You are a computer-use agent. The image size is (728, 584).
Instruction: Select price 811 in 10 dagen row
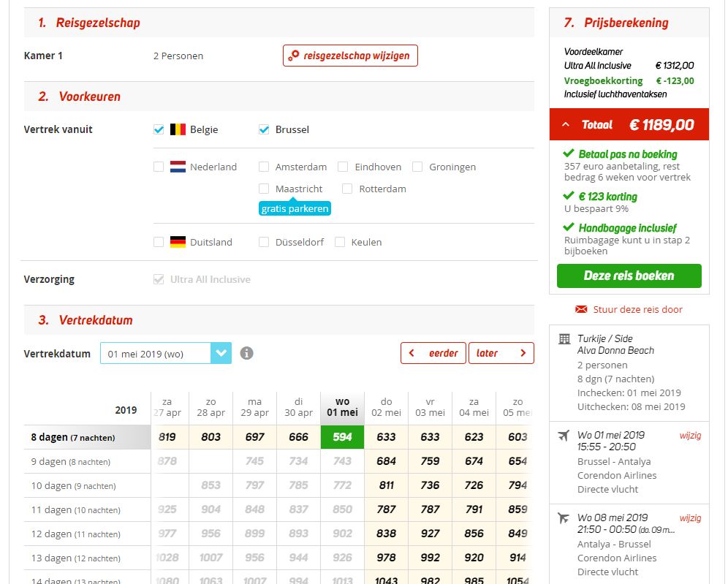pos(386,485)
